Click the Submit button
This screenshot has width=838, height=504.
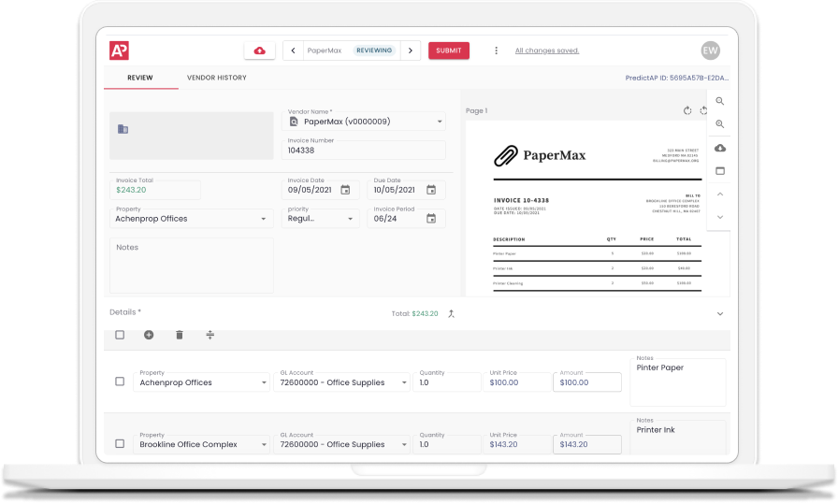click(448, 50)
